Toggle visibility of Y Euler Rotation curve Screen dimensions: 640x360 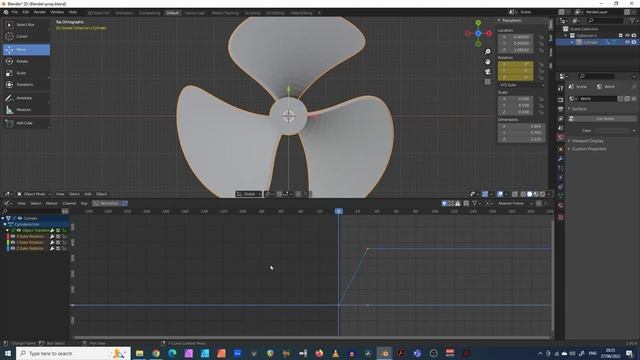tap(13, 242)
